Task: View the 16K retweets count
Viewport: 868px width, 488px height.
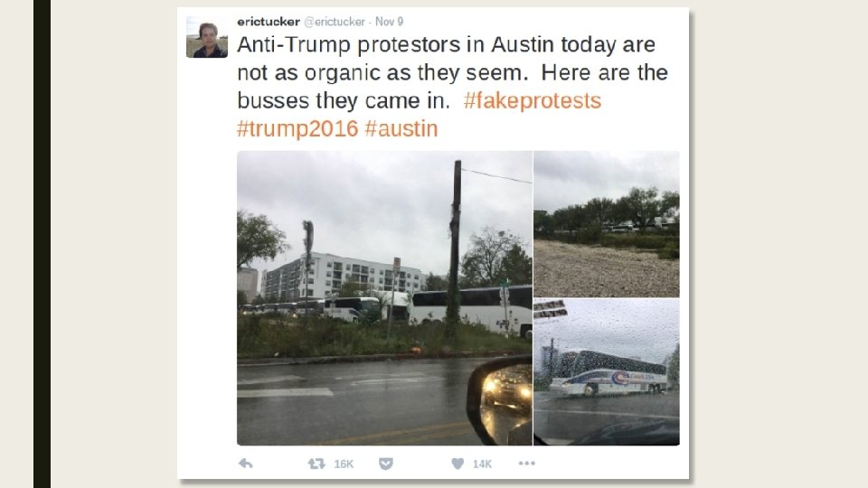Action: pos(344,465)
